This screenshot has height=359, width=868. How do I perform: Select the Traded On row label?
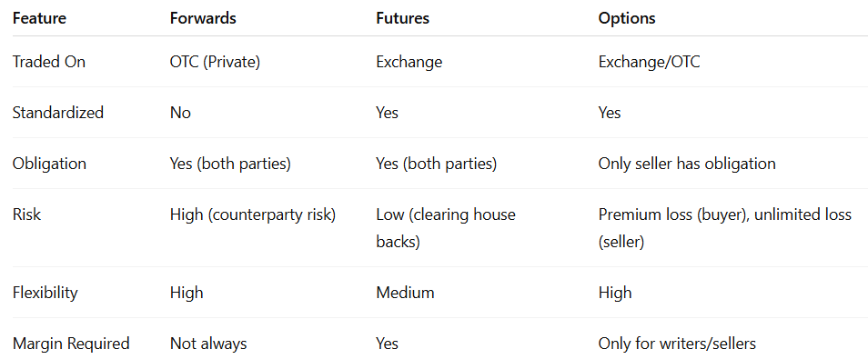point(49,62)
